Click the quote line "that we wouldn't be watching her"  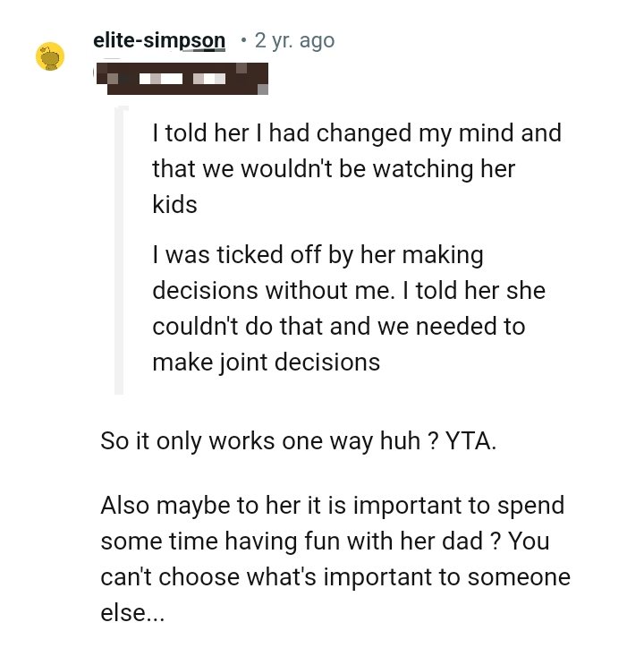[x=333, y=168]
